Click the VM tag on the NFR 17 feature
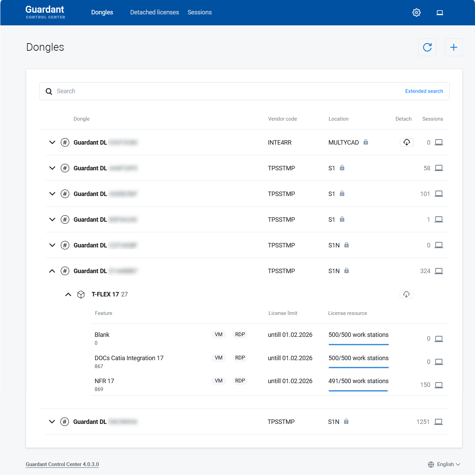 [219, 381]
